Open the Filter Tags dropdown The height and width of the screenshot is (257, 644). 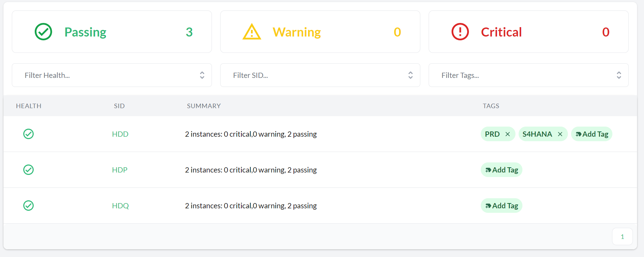point(528,75)
